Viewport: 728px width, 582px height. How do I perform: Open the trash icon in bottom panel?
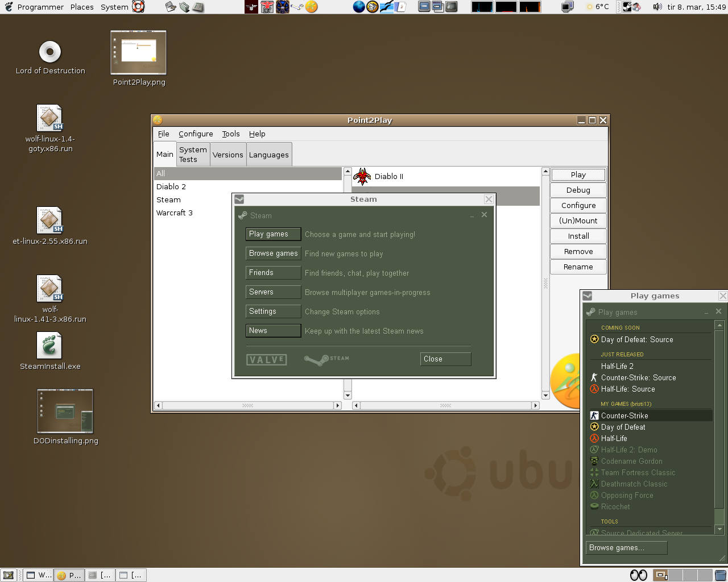pos(721,575)
